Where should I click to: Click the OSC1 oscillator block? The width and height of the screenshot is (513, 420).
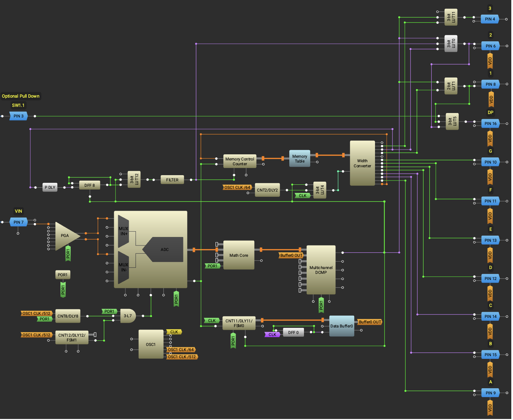click(151, 345)
